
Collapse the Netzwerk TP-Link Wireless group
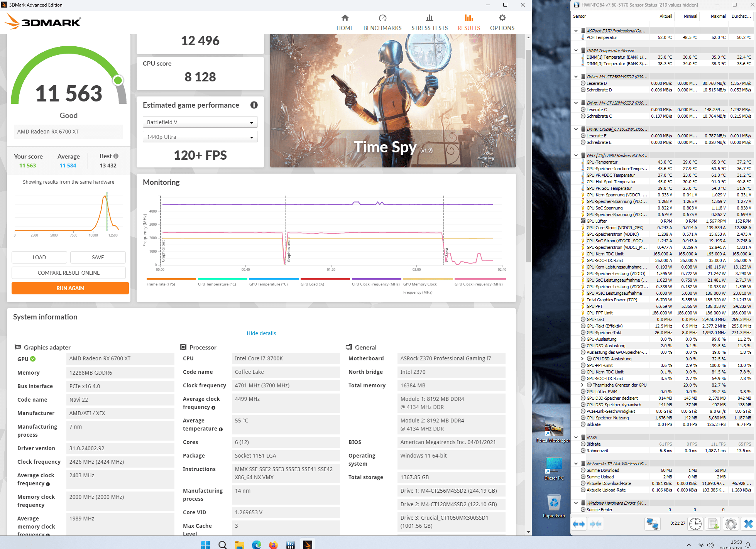point(576,464)
